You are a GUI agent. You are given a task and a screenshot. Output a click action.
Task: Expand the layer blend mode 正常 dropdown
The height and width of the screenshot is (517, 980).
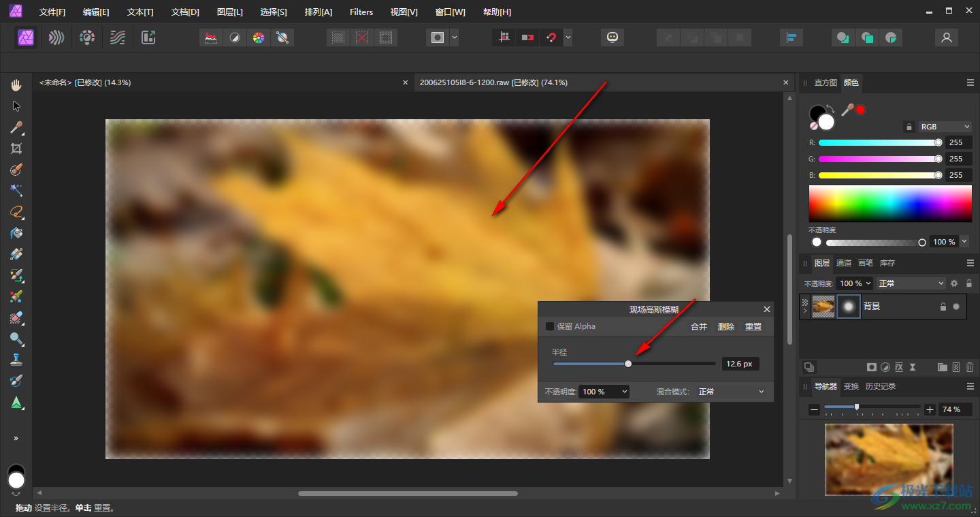point(911,283)
